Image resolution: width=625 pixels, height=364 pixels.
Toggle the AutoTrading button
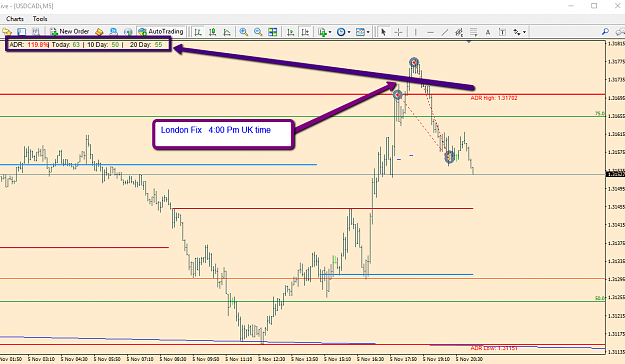161,31
